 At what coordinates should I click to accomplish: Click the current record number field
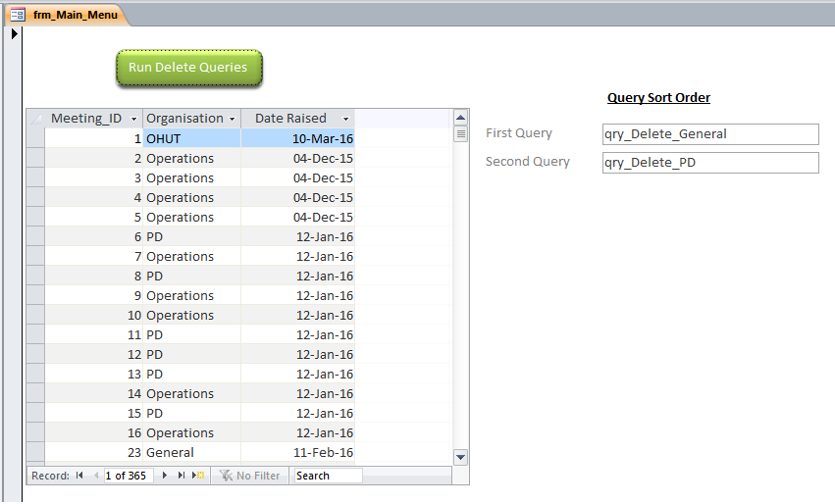click(x=129, y=476)
